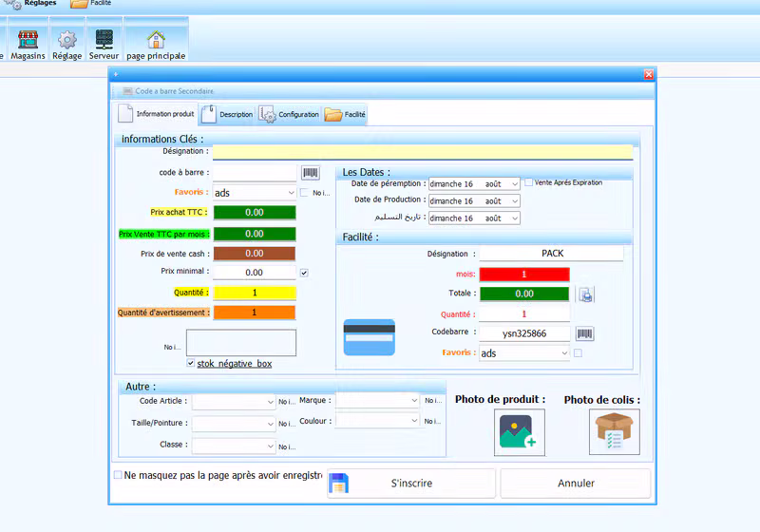
Task: Click the Prix minimal value field
Action: (255, 273)
